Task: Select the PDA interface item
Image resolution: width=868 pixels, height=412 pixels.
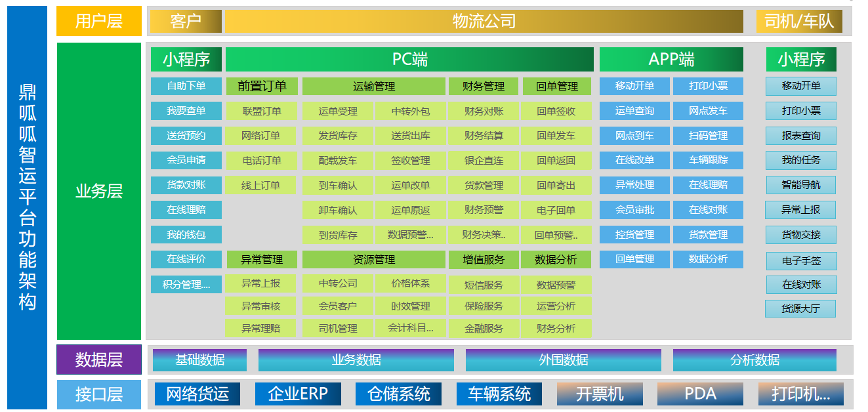Action: pyautogui.click(x=701, y=394)
